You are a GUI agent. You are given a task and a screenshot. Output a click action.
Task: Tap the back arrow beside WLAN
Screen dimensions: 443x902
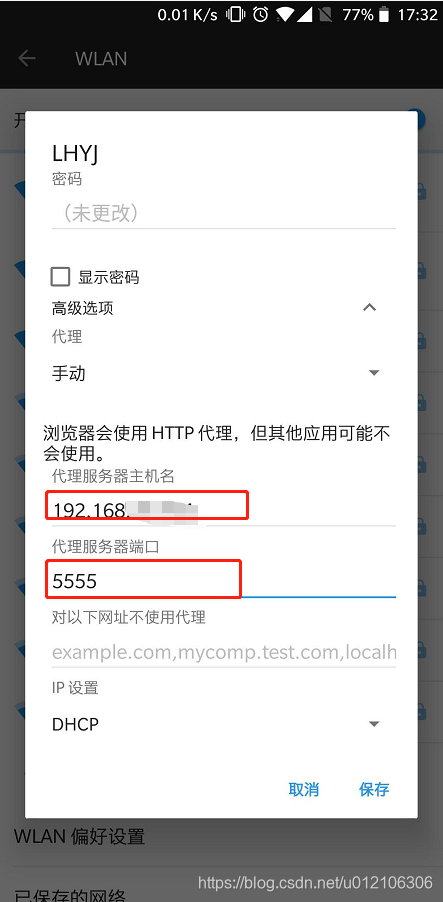(x=27, y=58)
